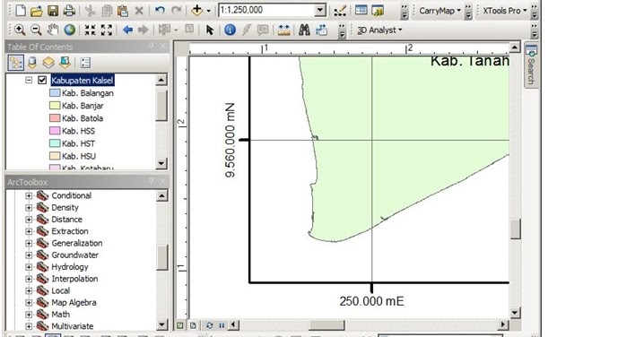Click the ArcToolbox scrollbar down arrow
This screenshot has width=644, height=337.
161,325
